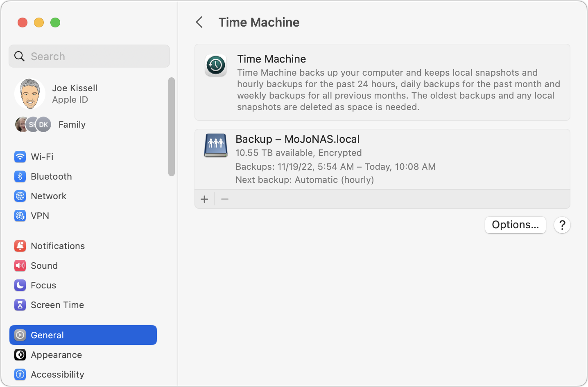
Task: Click the MoJoNAS network drive icon
Action: pos(216,145)
